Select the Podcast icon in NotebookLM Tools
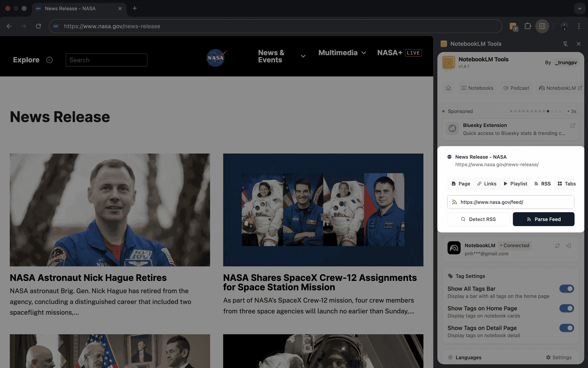This screenshot has width=588, height=368. click(516, 88)
